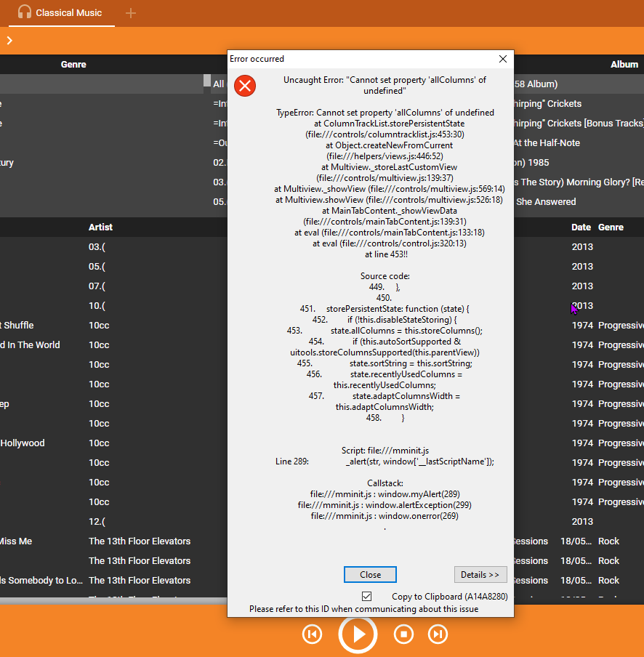The height and width of the screenshot is (657, 644).
Task: Sort by the Date column header
Action: (x=581, y=227)
